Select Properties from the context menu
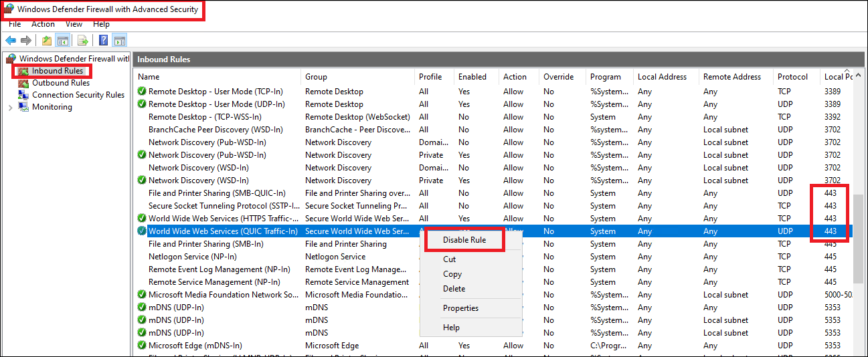This screenshot has width=868, height=357. [460, 308]
